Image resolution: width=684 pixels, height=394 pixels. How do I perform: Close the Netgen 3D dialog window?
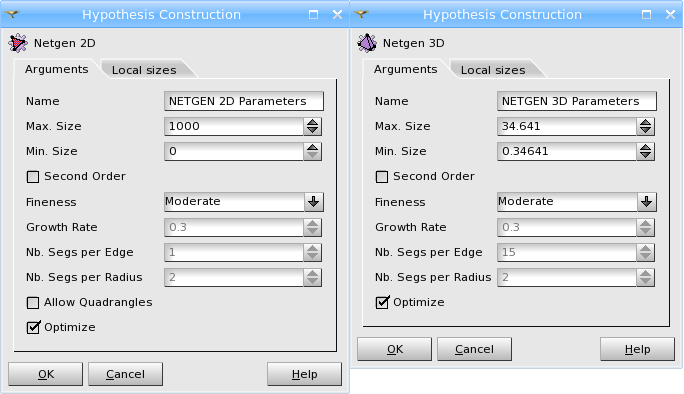[x=670, y=14]
